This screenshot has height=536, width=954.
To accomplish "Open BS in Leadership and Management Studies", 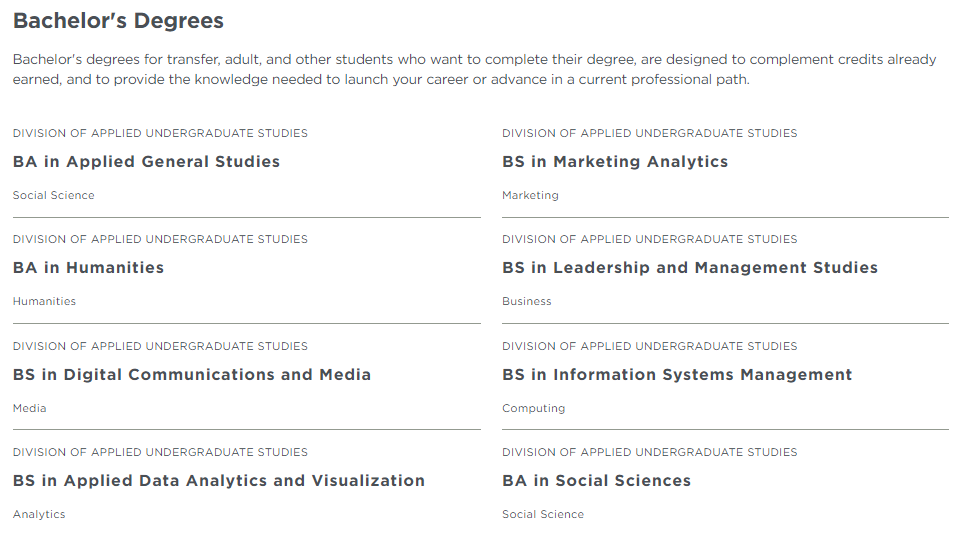I will coord(689,268).
